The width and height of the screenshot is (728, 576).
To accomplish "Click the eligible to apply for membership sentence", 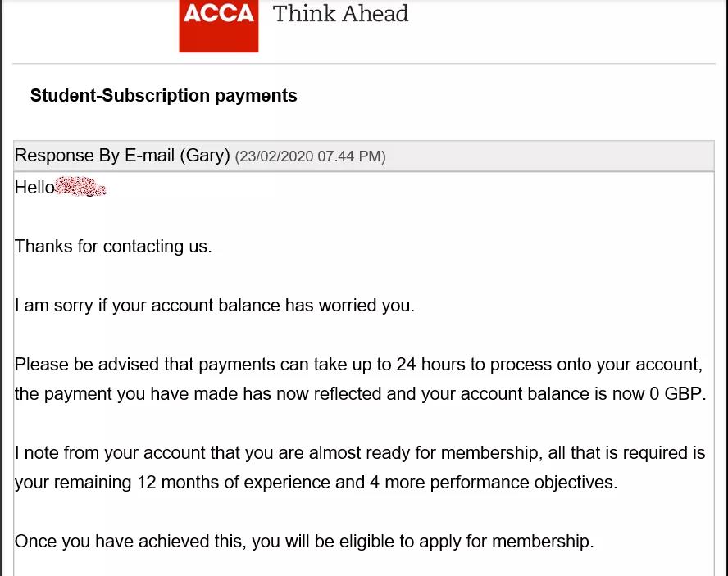I will pos(304,542).
